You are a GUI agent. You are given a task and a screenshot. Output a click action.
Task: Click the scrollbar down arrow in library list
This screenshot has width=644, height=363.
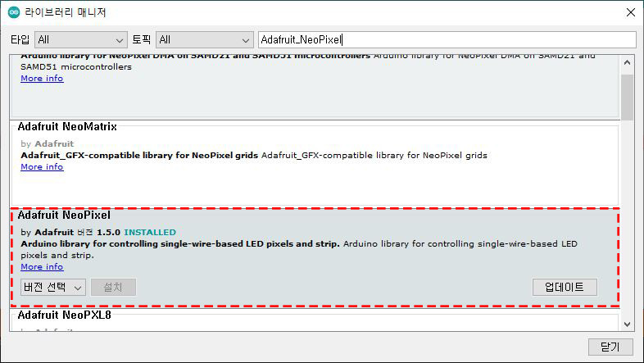pyautogui.click(x=627, y=324)
